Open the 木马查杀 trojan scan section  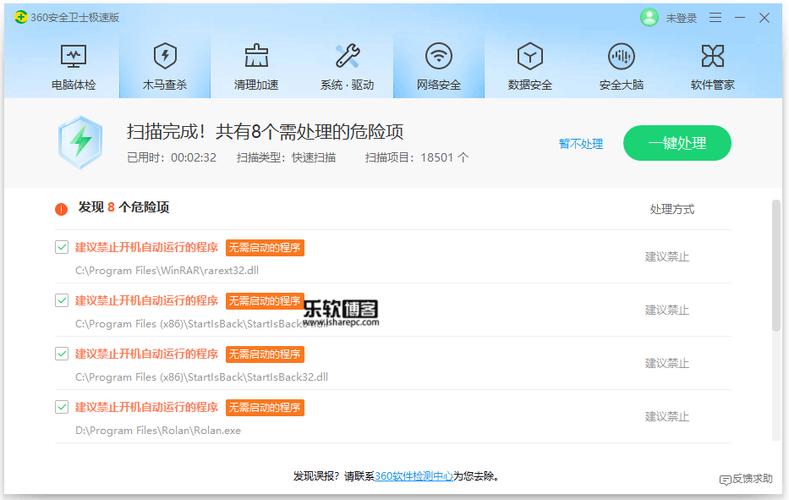click(x=165, y=67)
